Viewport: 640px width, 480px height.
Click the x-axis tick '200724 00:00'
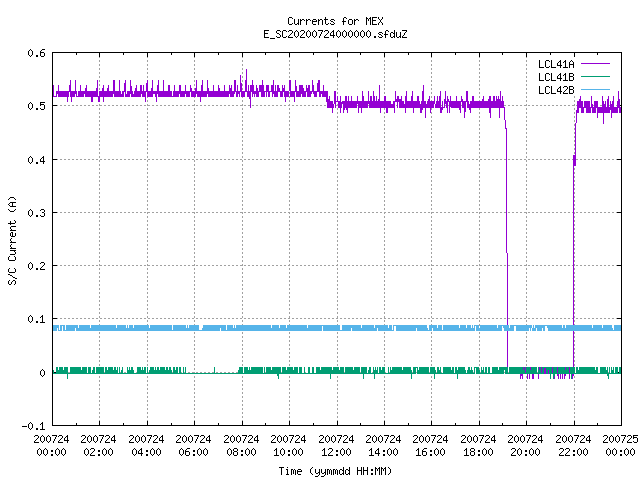(51, 445)
